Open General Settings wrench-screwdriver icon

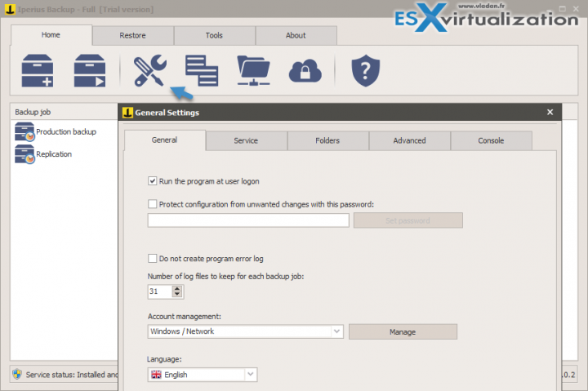point(150,70)
